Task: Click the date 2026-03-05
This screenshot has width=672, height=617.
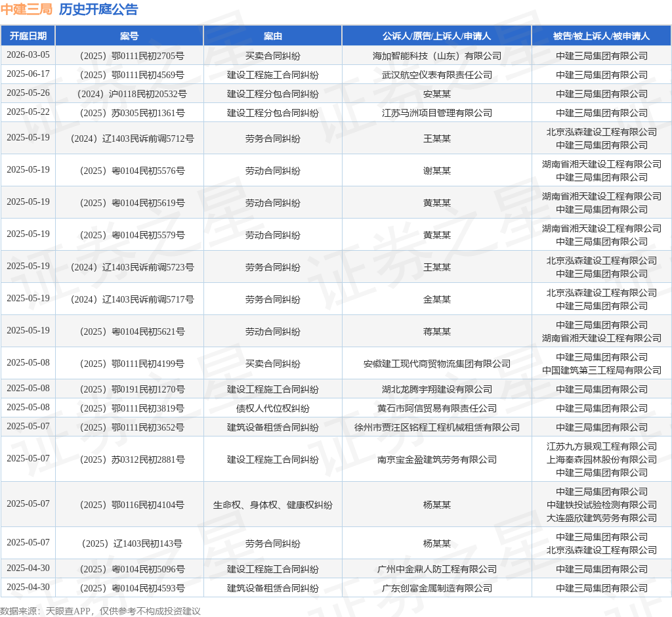Action: [28, 55]
